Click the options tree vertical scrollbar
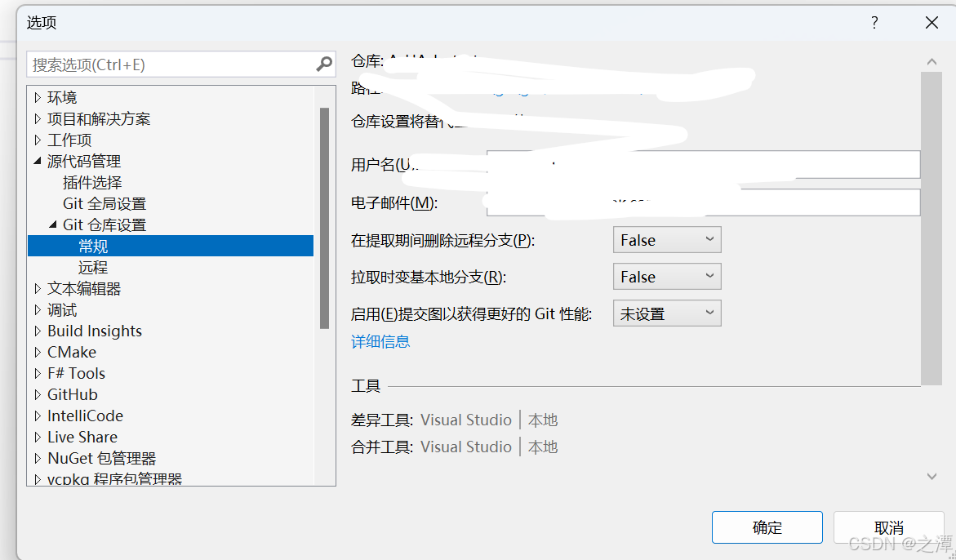 [x=324, y=218]
